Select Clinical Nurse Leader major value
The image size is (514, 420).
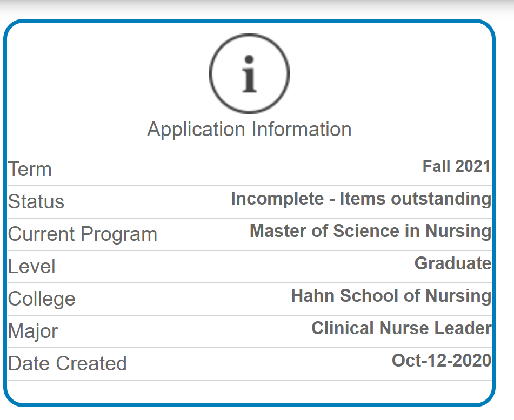401,328
